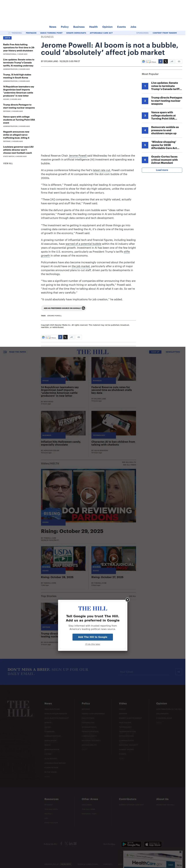Open the News menu item

pyautogui.click(x=53, y=27)
